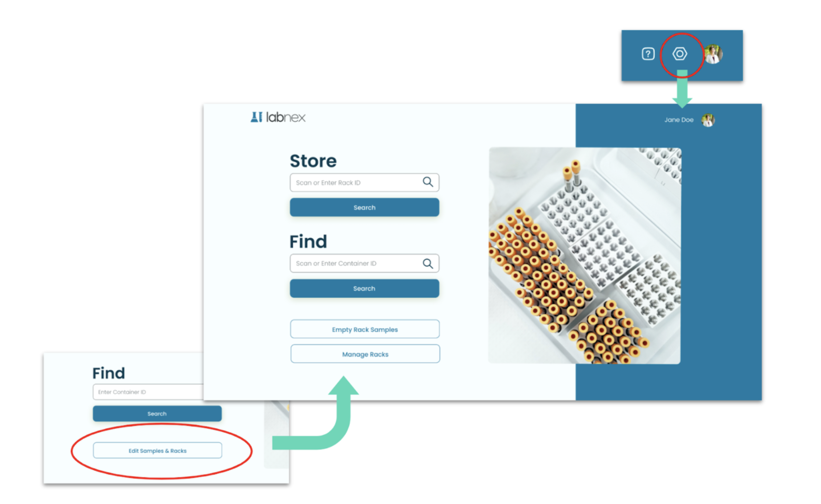The height and width of the screenshot is (504, 821).
Task: Focus the Enter Container ID field
Action: click(148, 392)
